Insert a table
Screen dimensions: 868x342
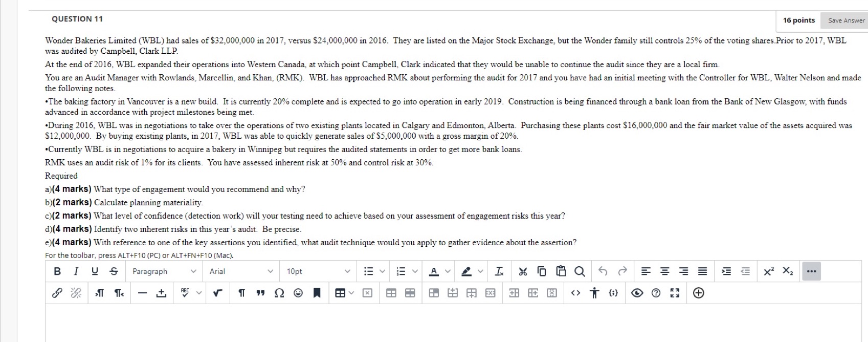340,293
